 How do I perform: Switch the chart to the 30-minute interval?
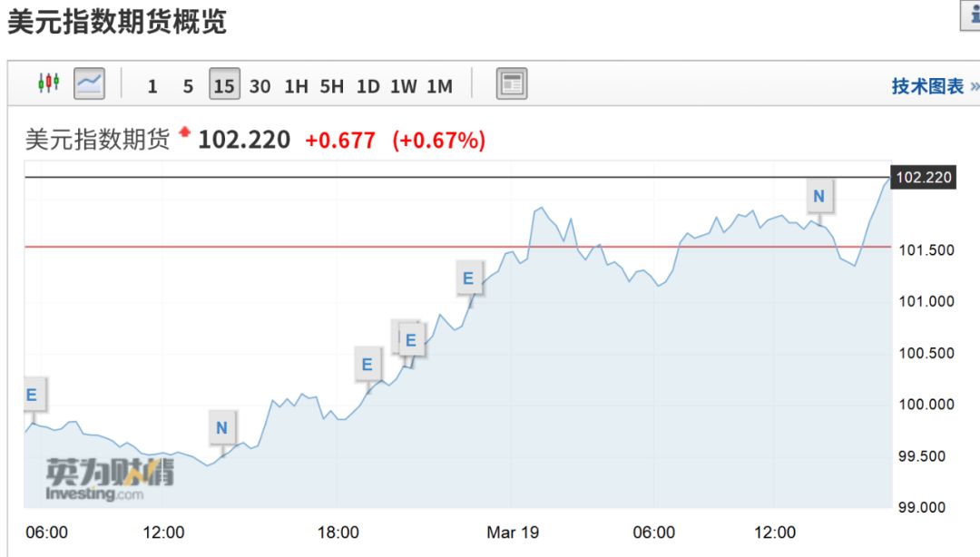(x=260, y=86)
